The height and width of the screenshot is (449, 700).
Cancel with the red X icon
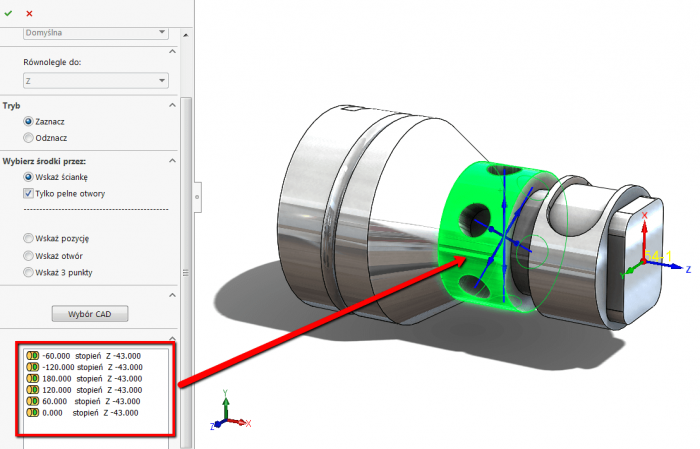(29, 13)
